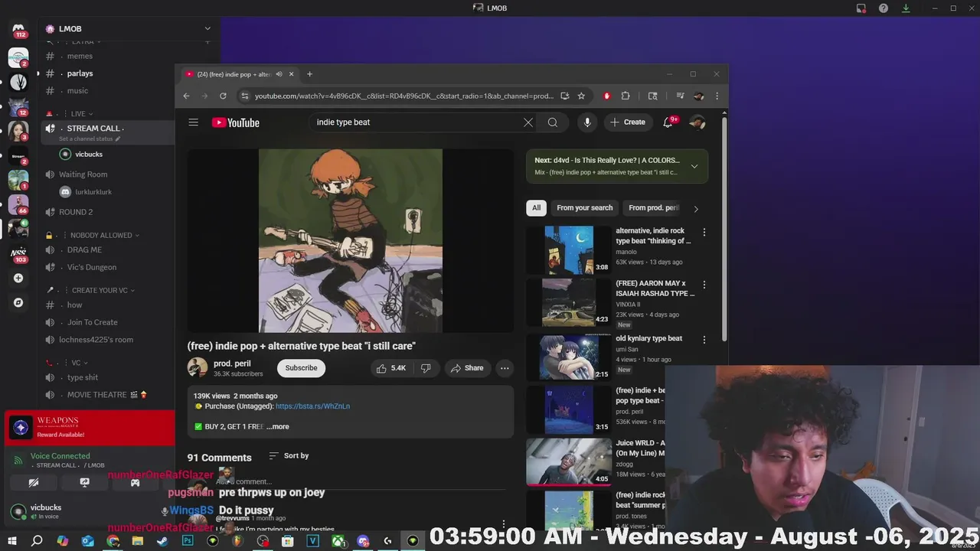Image resolution: width=980 pixels, height=551 pixels.
Task: Open the YouTube guide hamburger menu
Action: click(x=194, y=122)
